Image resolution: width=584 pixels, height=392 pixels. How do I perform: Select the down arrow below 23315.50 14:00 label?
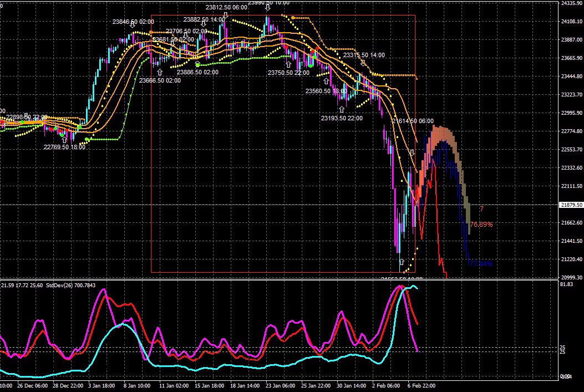tap(363, 63)
